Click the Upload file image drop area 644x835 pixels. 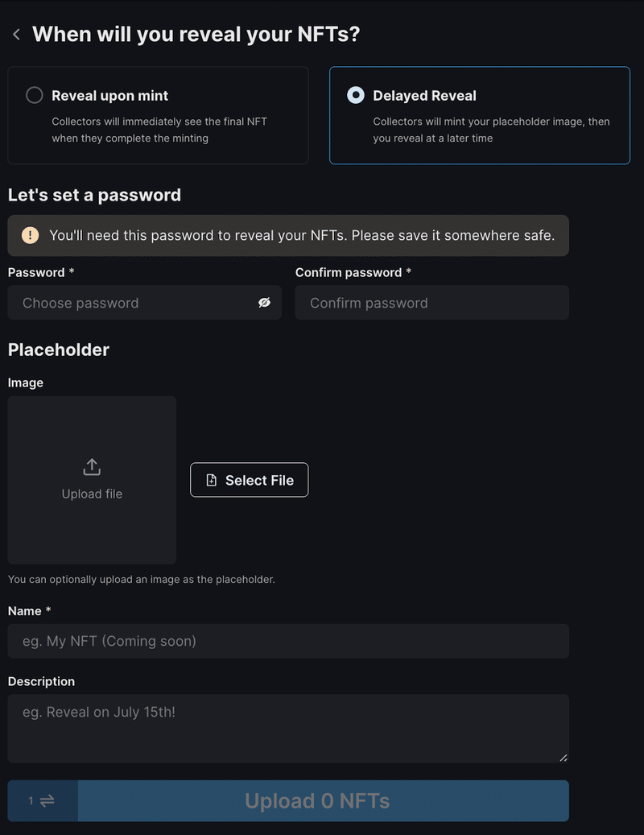point(92,480)
